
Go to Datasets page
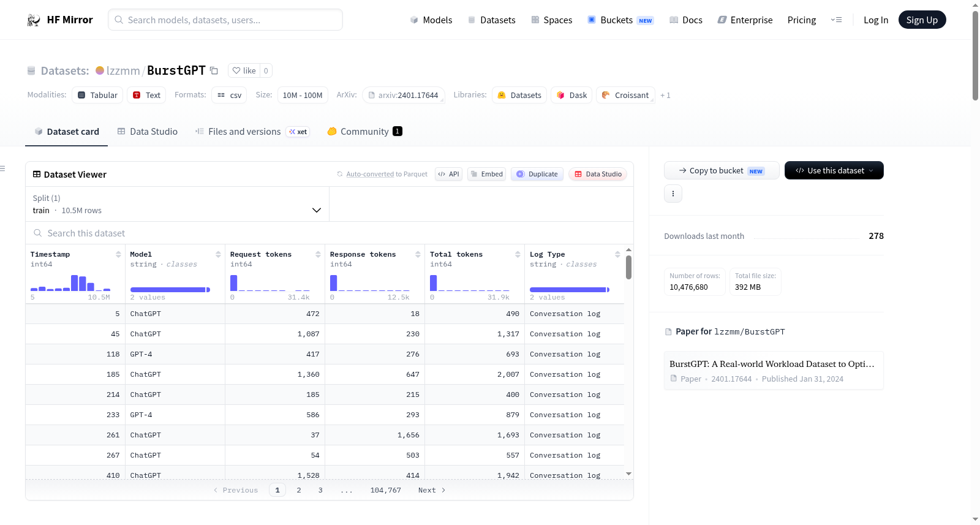(x=492, y=20)
